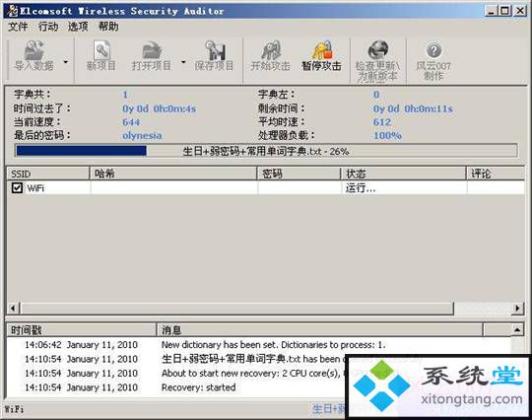
Task: Click the Elcomsoft title bar app icon
Action: coord(12,11)
